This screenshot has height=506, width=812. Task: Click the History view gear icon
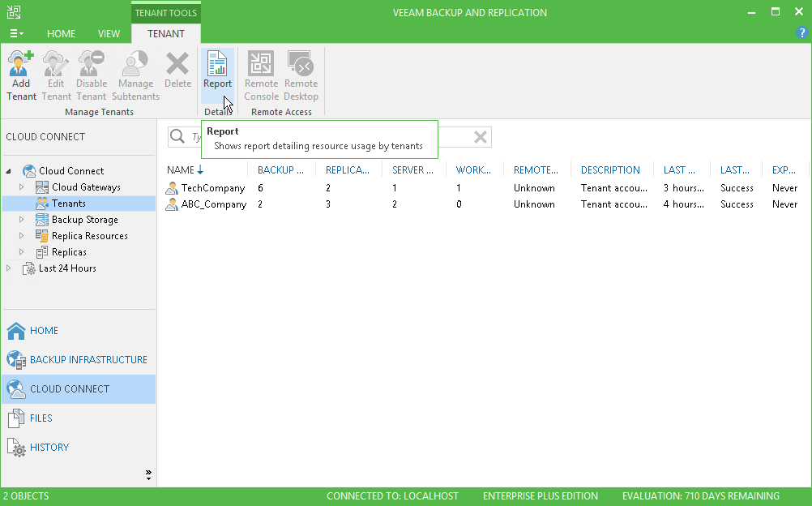[x=17, y=448]
